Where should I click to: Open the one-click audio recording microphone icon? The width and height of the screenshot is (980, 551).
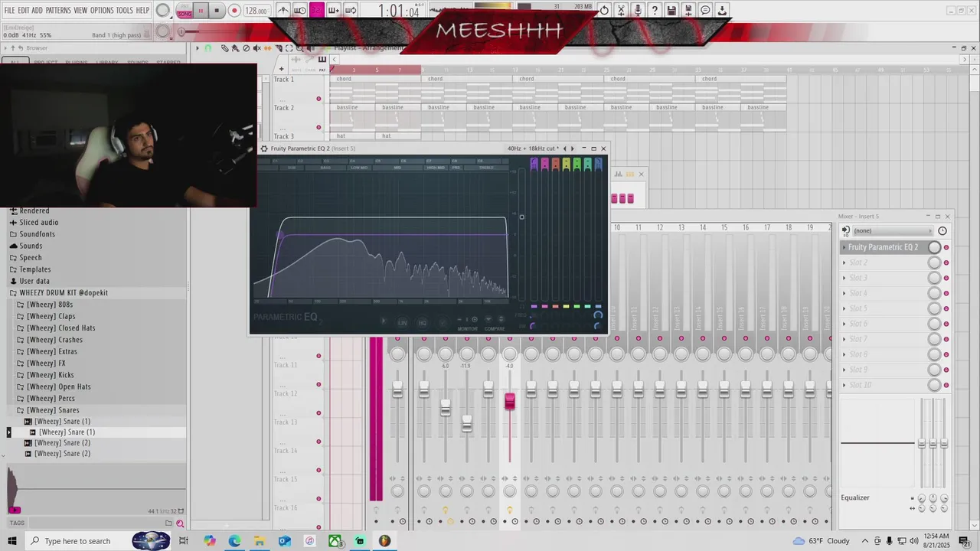(638, 10)
